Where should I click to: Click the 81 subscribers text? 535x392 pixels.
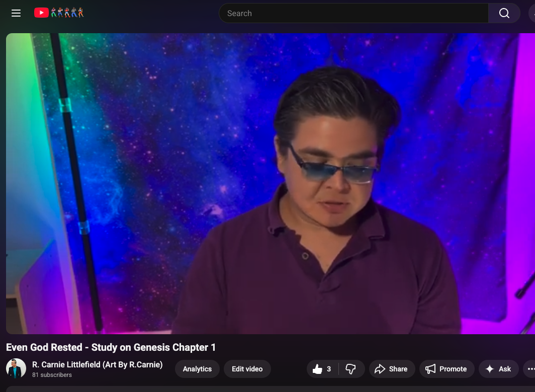tap(52, 375)
